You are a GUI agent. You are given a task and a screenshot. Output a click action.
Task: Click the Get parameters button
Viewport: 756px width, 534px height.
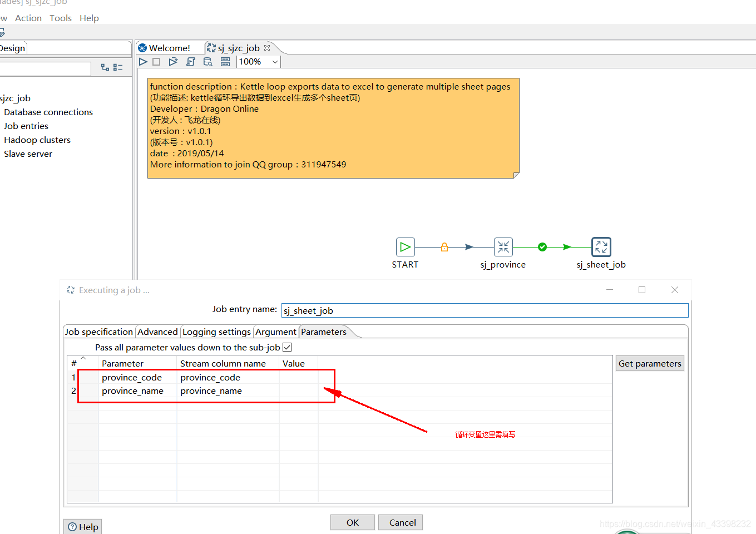click(x=650, y=363)
